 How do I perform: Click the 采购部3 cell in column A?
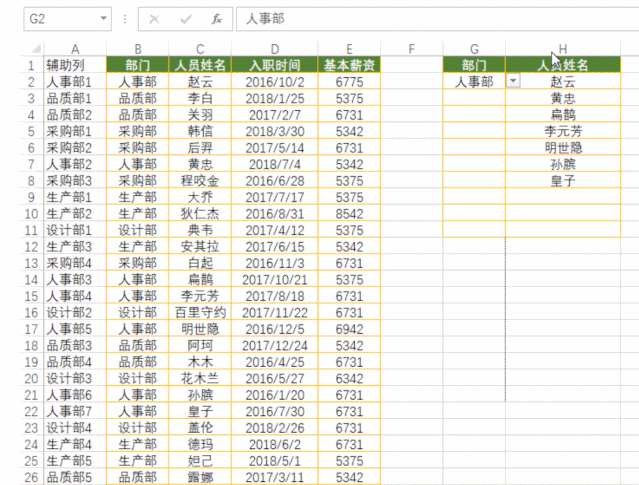(x=75, y=181)
